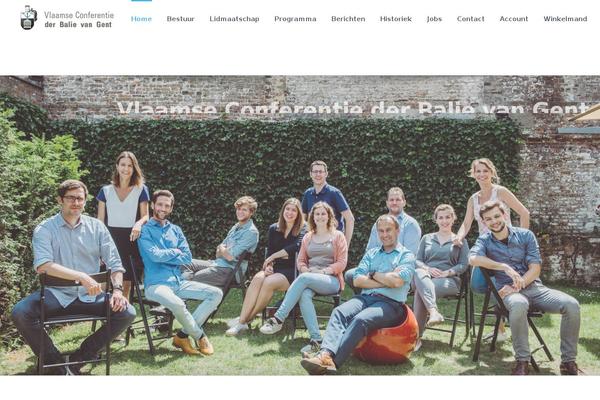Open the Jobs page

434,19
